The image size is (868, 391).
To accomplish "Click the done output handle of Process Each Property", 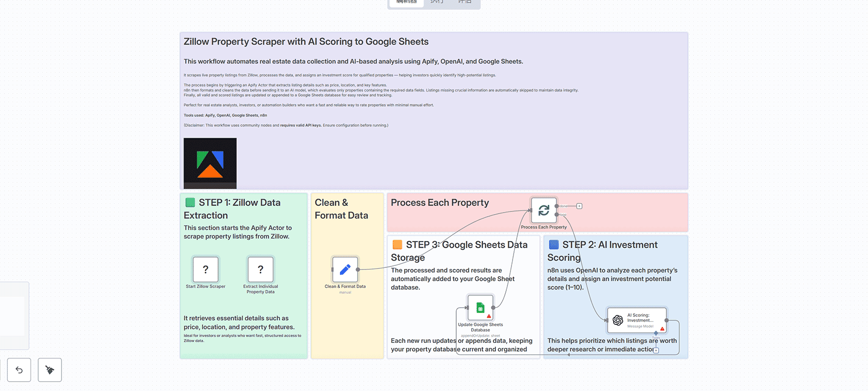I will [x=556, y=206].
